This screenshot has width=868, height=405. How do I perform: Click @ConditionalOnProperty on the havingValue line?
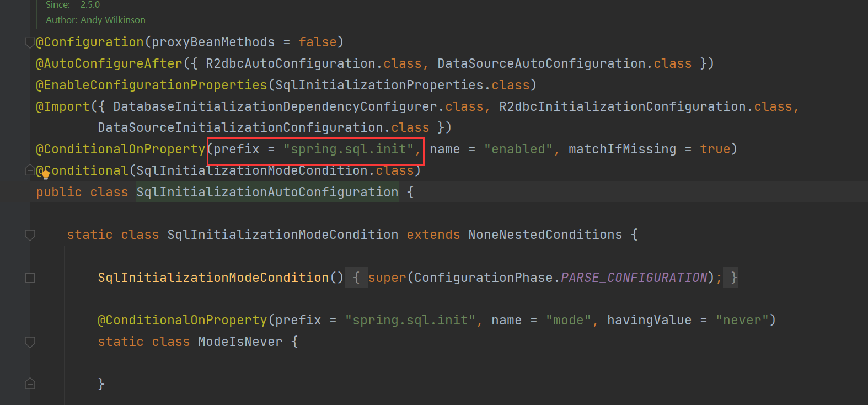pyautogui.click(x=183, y=320)
